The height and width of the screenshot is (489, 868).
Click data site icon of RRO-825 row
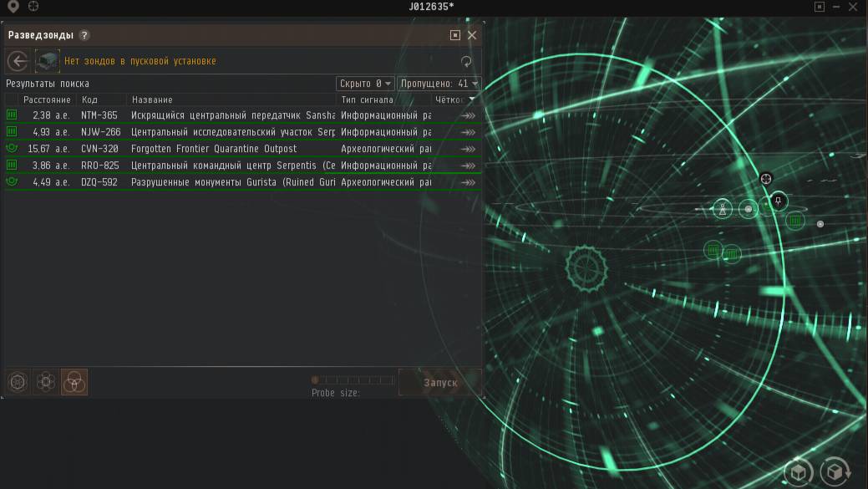coord(12,165)
